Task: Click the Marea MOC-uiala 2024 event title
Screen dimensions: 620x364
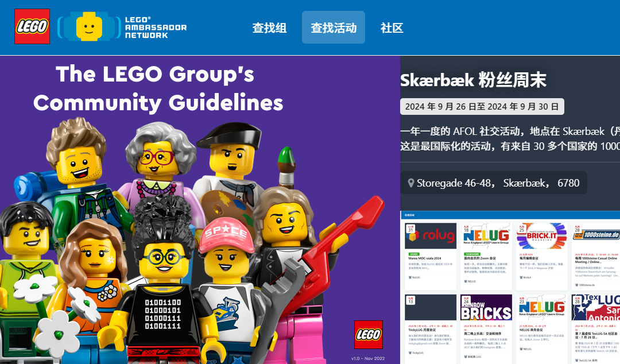Action: tap(425, 258)
